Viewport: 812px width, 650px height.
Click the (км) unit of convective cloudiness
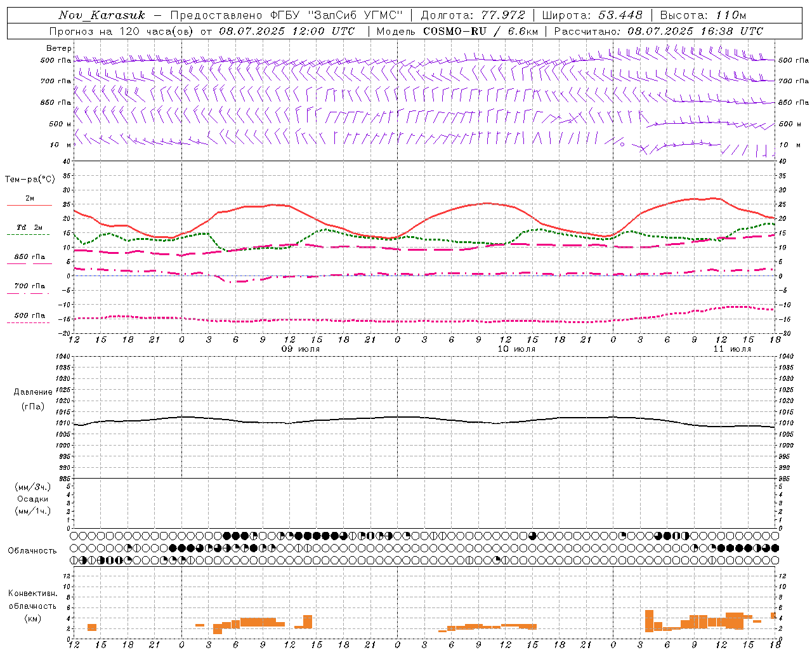pyautogui.click(x=32, y=618)
